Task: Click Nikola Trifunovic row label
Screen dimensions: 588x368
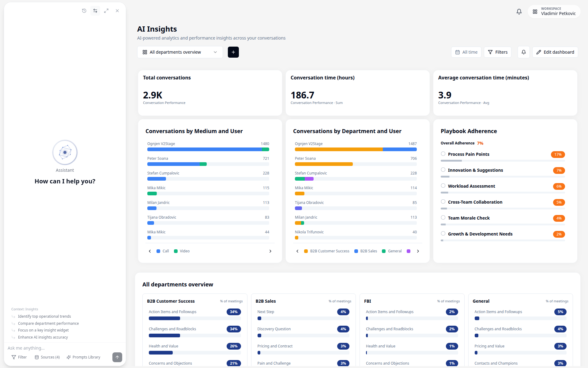Action: pyautogui.click(x=309, y=232)
